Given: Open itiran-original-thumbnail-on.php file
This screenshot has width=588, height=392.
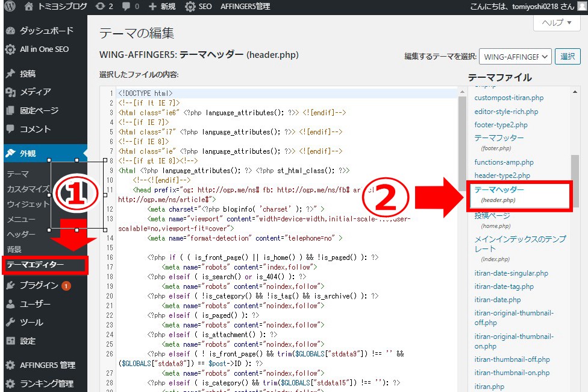Looking at the screenshot, I should pyautogui.click(x=514, y=341).
